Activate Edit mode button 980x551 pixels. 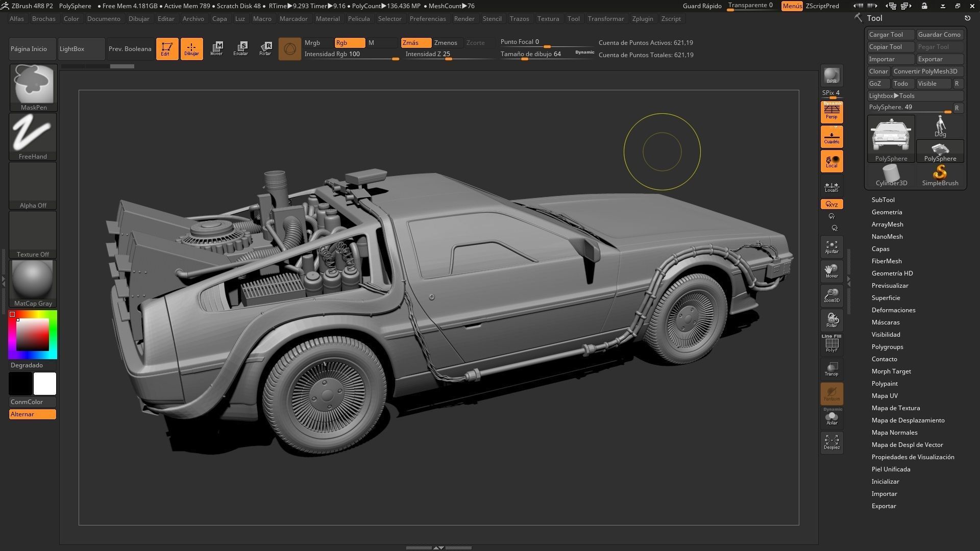[x=167, y=49]
